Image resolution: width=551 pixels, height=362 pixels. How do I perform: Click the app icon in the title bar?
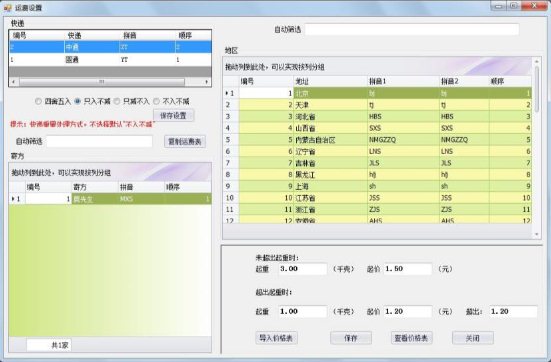tap(7, 7)
